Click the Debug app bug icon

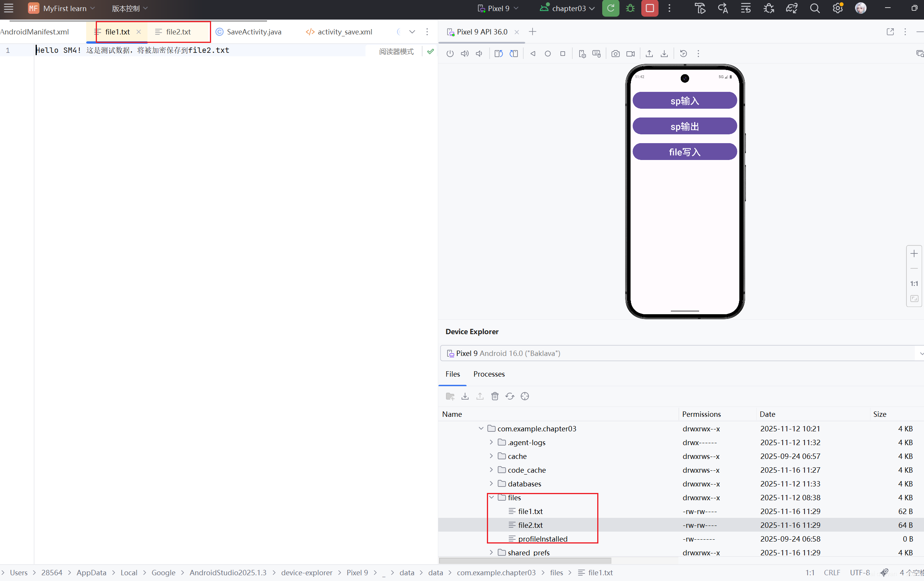pos(630,8)
